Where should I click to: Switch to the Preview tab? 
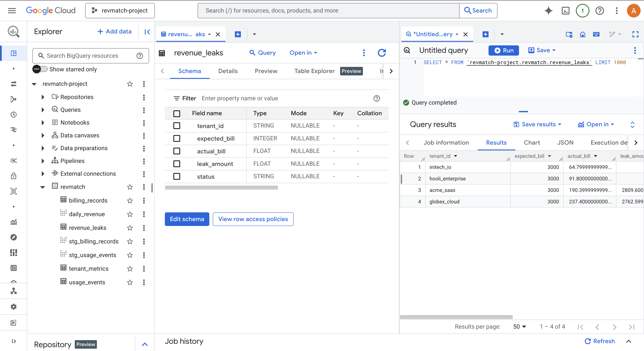(266, 71)
